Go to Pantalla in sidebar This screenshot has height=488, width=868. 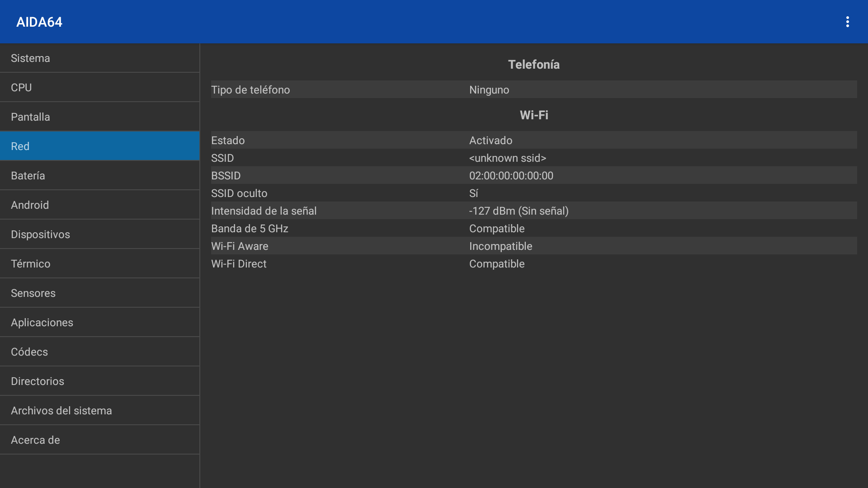99,117
